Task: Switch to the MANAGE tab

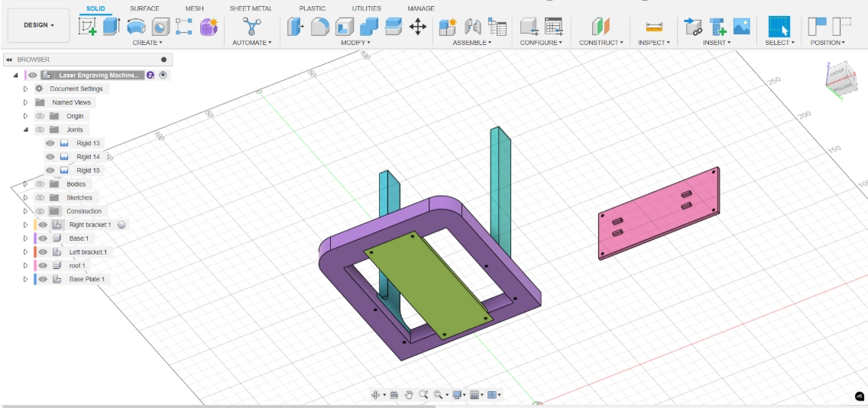Action: [x=421, y=8]
